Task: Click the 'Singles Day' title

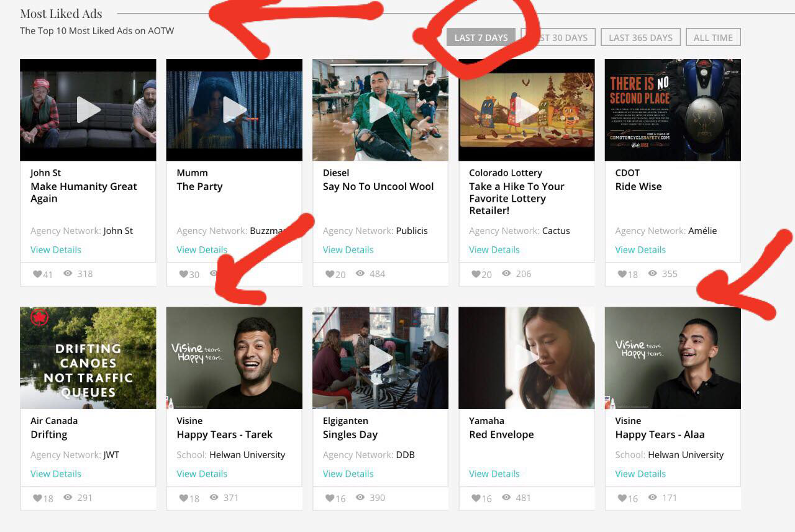Action: click(350, 435)
